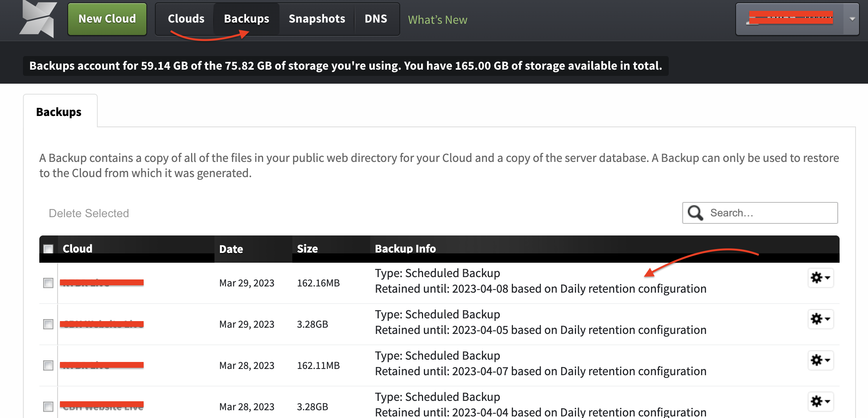Expand the account dropdown arrow top right

click(x=852, y=19)
